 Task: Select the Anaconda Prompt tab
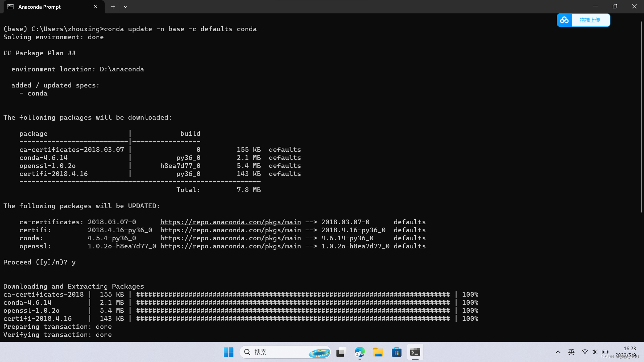pos(50,7)
